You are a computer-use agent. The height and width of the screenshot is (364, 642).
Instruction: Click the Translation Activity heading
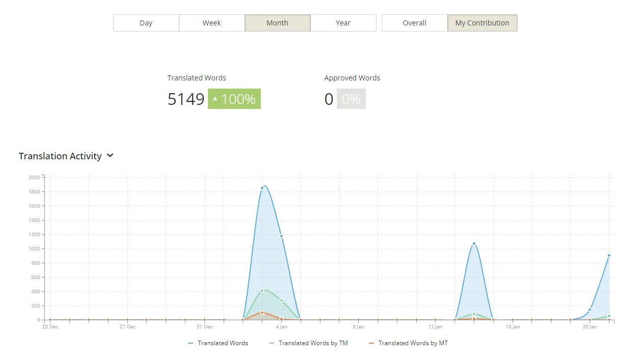coord(60,156)
